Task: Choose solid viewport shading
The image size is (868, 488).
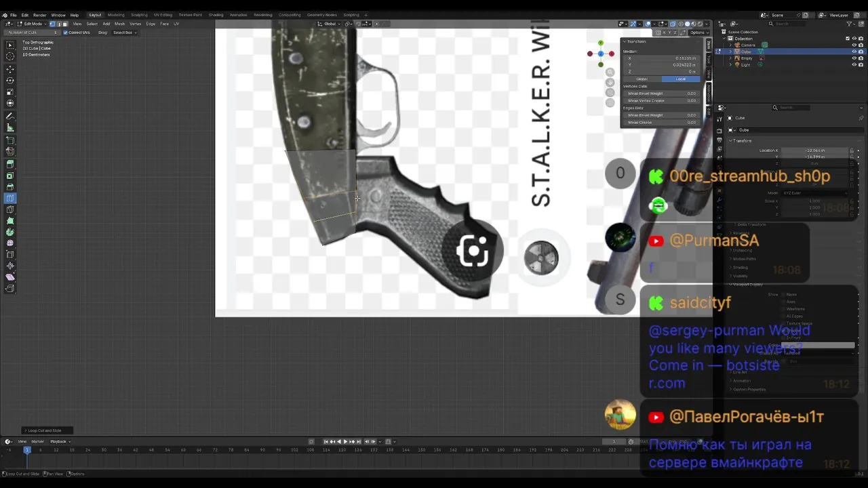Action: [688, 24]
